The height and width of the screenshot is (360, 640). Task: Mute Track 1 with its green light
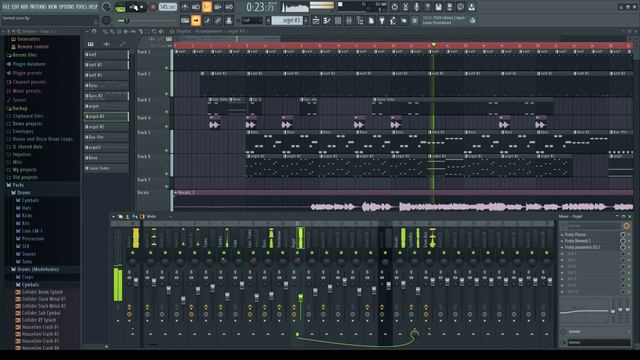tap(167, 68)
